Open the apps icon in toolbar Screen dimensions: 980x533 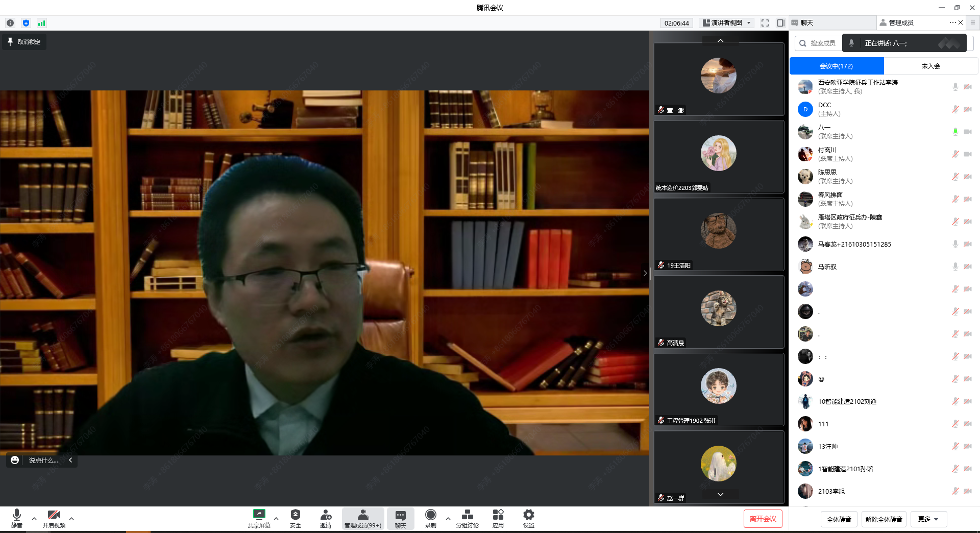tap(498, 515)
